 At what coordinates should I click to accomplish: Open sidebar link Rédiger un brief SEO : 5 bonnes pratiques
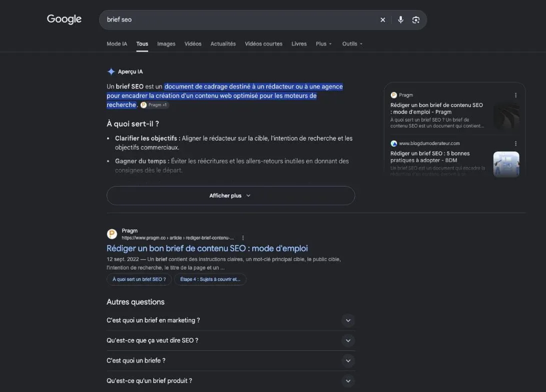point(430,157)
